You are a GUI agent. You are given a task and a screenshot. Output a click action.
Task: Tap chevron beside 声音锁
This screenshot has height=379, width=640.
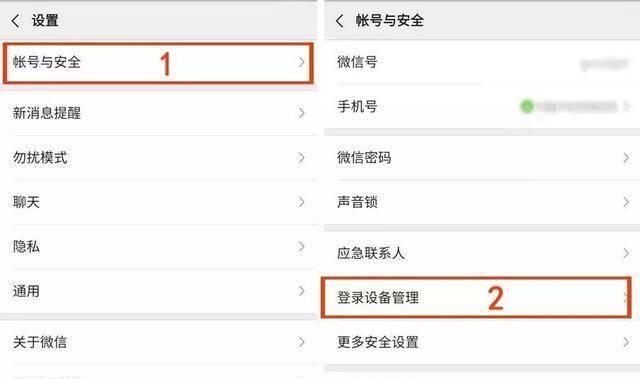coord(626,202)
